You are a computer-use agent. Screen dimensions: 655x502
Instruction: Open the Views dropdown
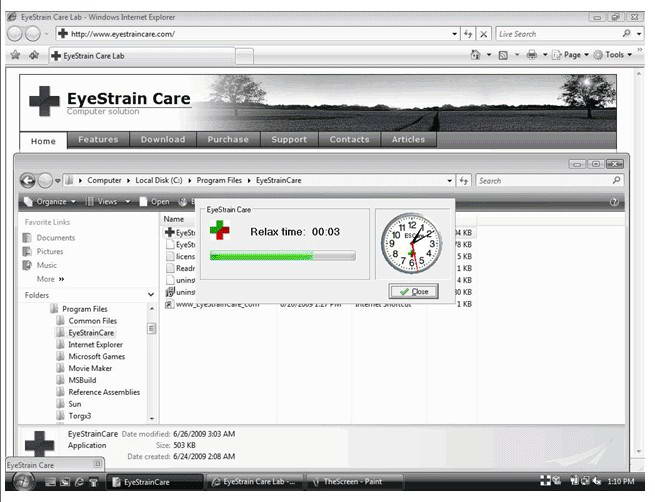108,202
